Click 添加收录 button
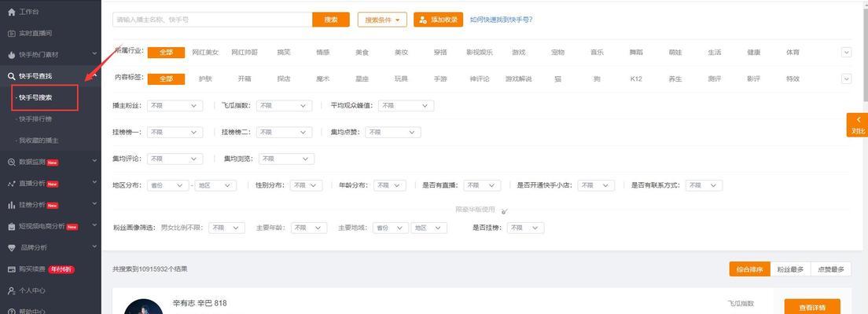Viewport: 868px width, 314px height. 439,20
